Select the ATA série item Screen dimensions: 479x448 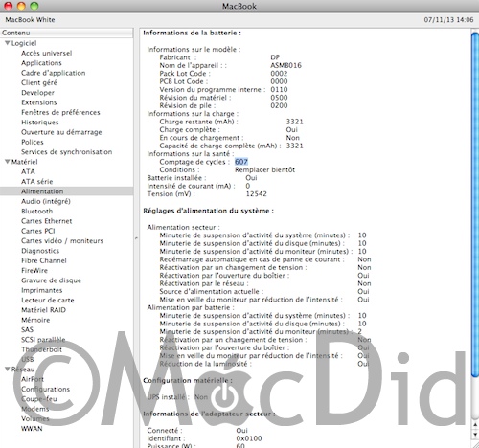pyautogui.click(x=37, y=181)
